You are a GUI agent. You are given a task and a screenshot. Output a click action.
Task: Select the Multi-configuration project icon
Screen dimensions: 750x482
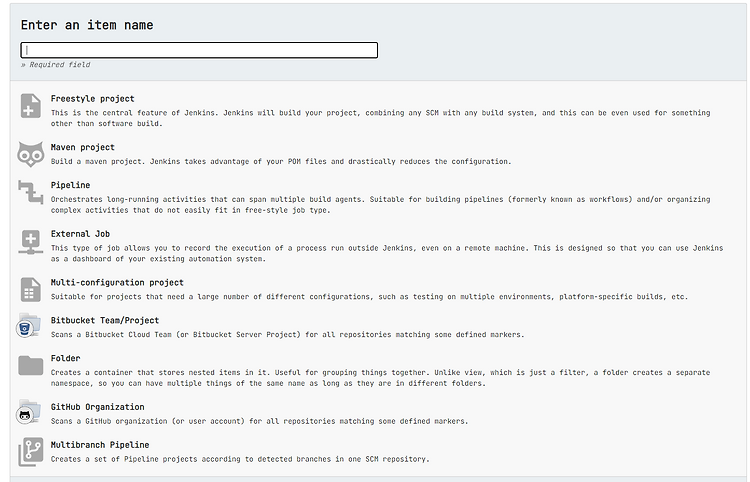pos(31,289)
